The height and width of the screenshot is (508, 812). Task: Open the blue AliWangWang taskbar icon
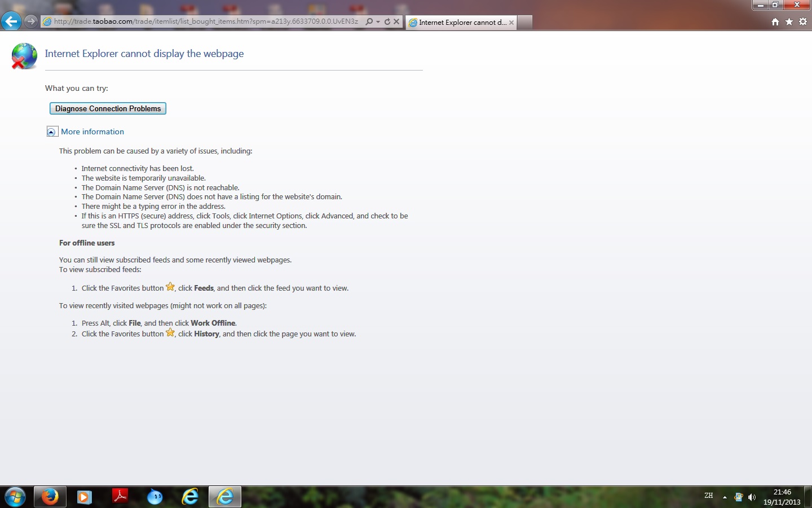click(x=155, y=497)
